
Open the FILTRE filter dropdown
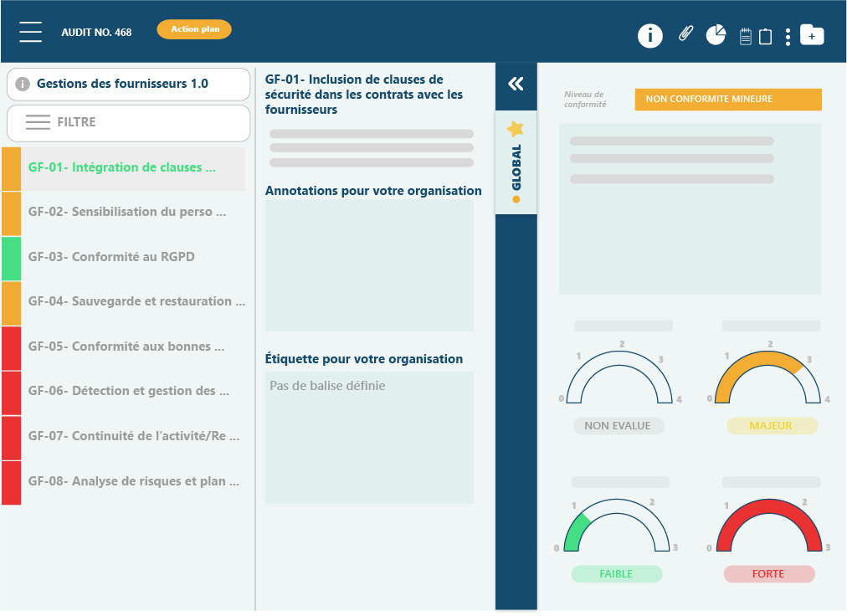click(x=128, y=122)
